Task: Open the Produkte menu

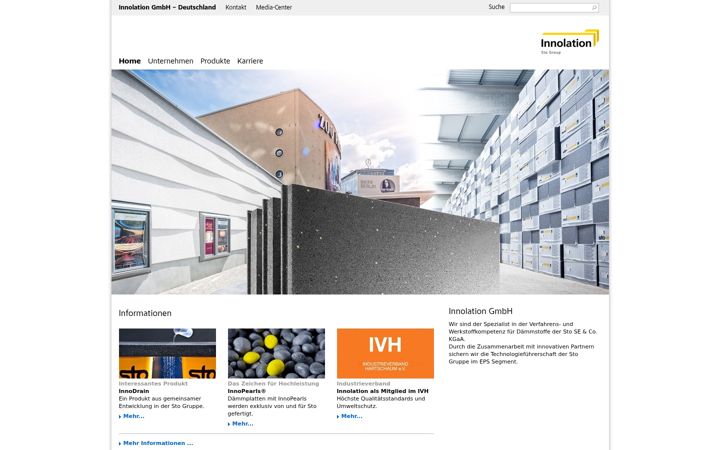Action: click(215, 61)
